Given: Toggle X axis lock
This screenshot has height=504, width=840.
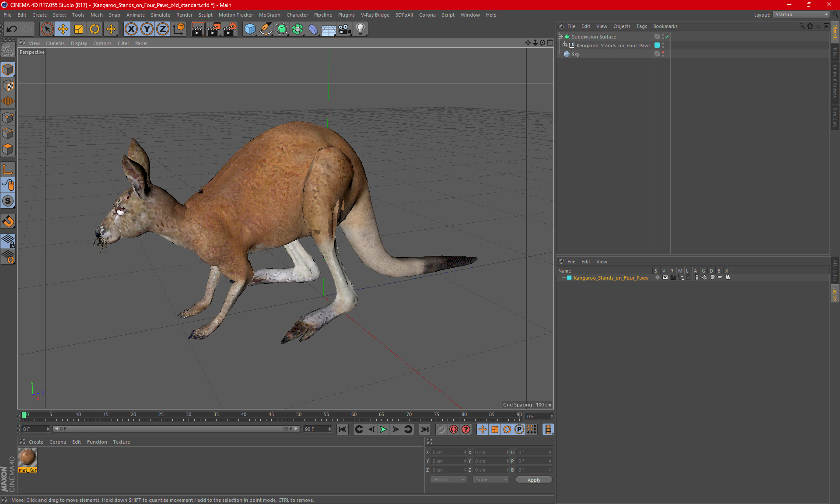Looking at the screenshot, I should [131, 29].
